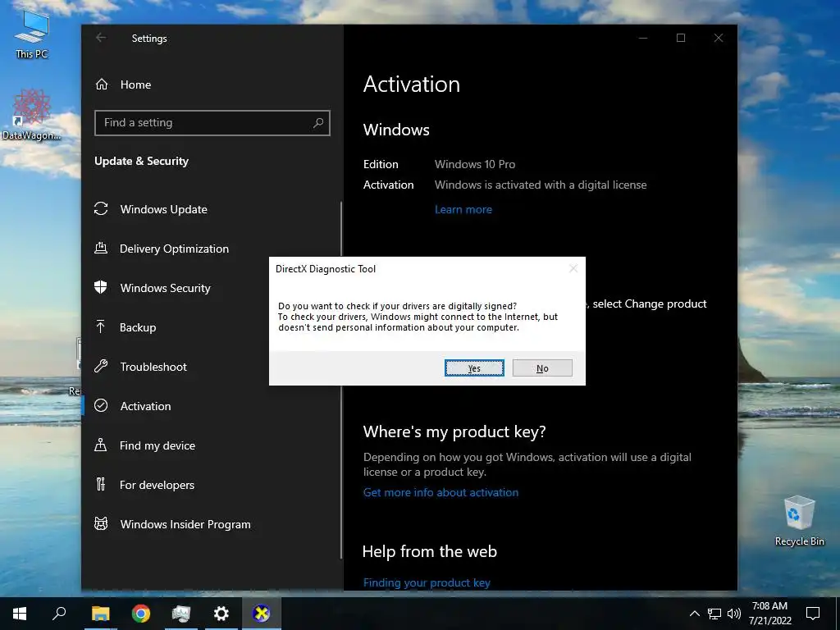Click the Windows Update refresh arrows icon

pos(101,209)
